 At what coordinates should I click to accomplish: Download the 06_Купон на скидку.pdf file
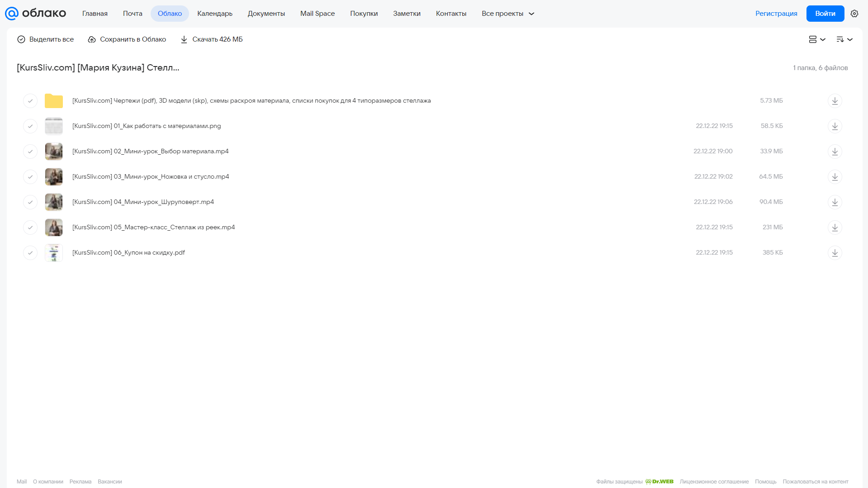coord(835,253)
